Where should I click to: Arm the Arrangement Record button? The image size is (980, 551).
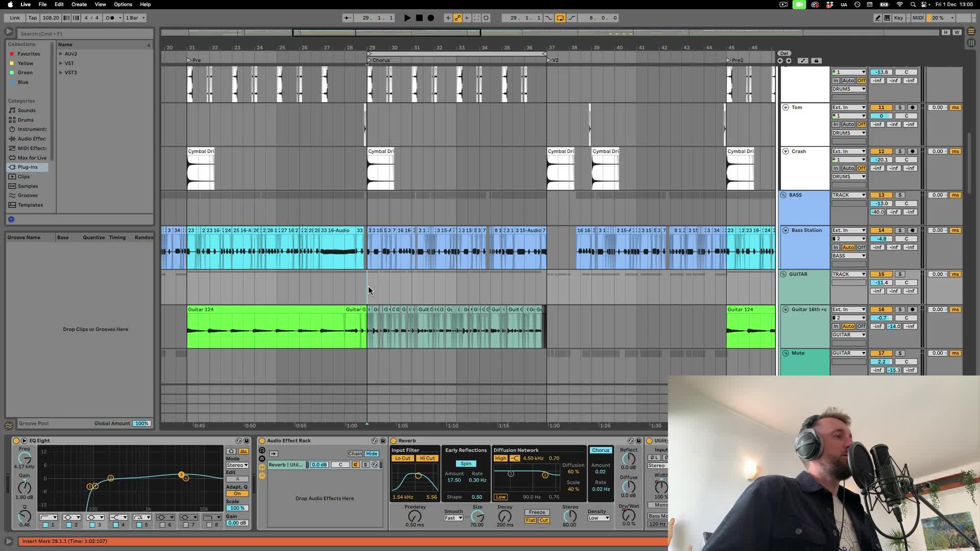[x=431, y=18]
